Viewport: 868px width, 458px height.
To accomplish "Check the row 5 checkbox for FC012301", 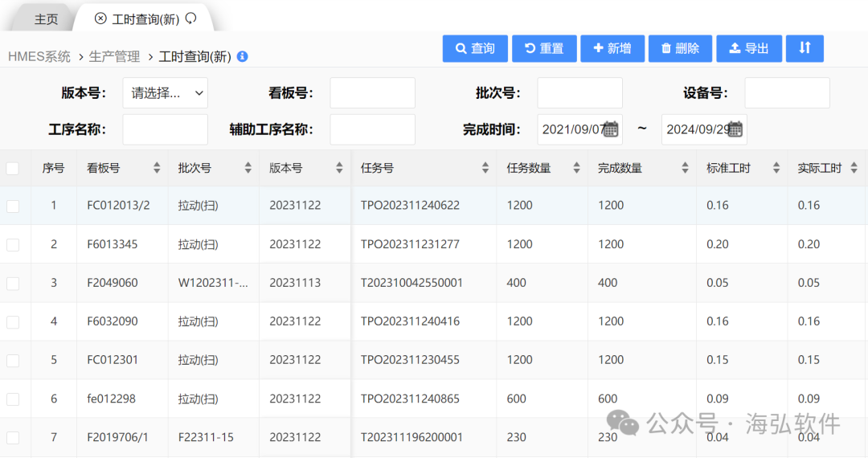I will tap(13, 361).
